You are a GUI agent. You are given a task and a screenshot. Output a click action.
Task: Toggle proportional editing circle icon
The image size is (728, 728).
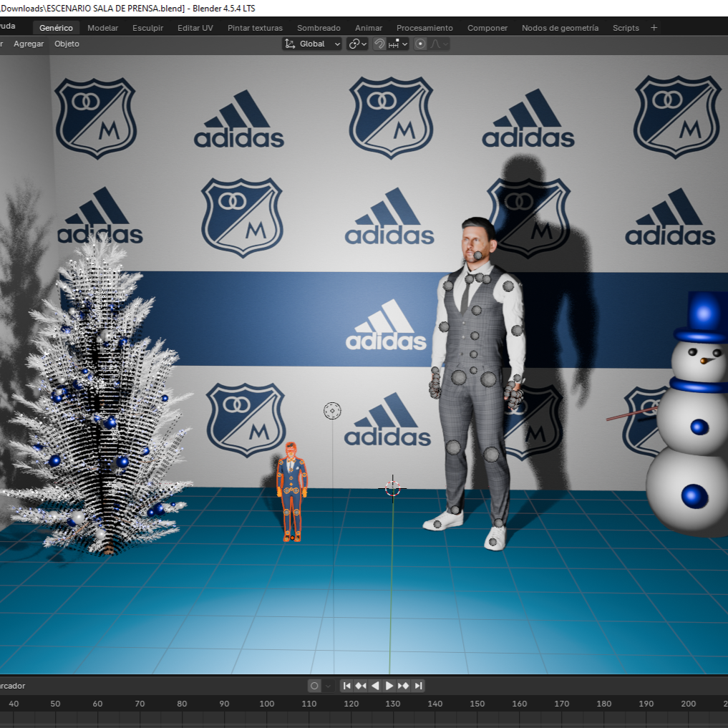(420, 44)
